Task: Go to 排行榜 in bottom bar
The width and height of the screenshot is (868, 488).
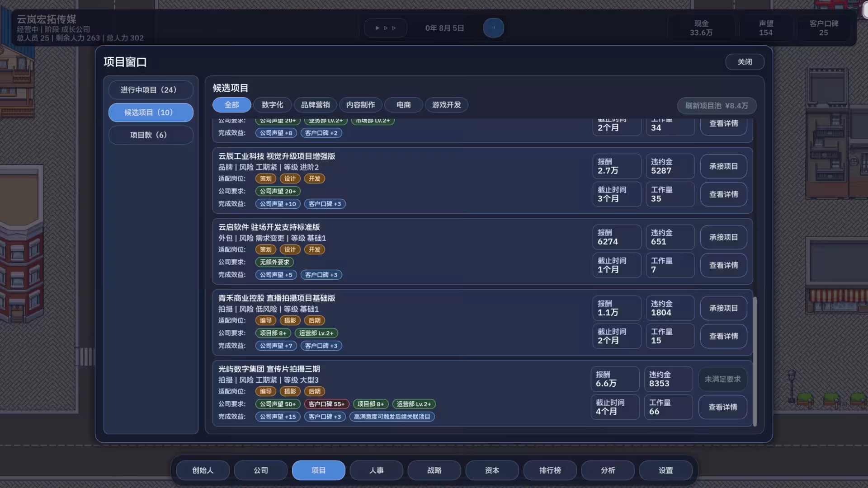Action: (550, 470)
